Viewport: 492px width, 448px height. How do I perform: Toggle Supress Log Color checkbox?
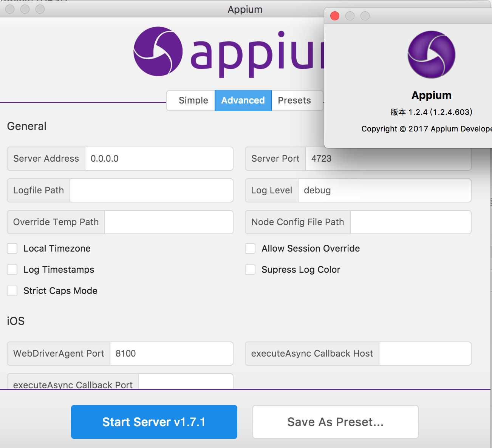coord(250,270)
